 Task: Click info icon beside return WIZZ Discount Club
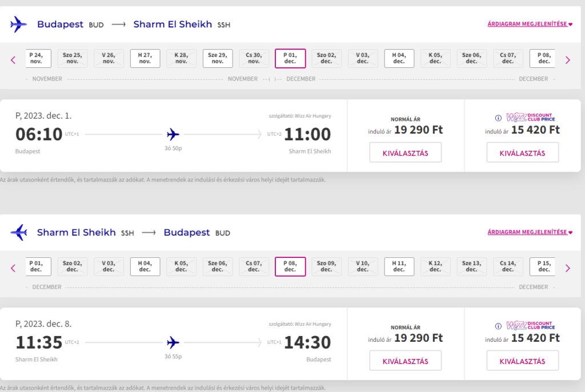pyautogui.click(x=498, y=326)
